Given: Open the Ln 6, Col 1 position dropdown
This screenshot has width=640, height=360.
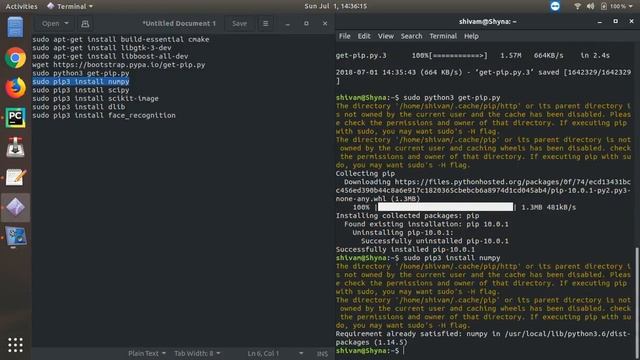Looking at the screenshot, I should (275, 353).
